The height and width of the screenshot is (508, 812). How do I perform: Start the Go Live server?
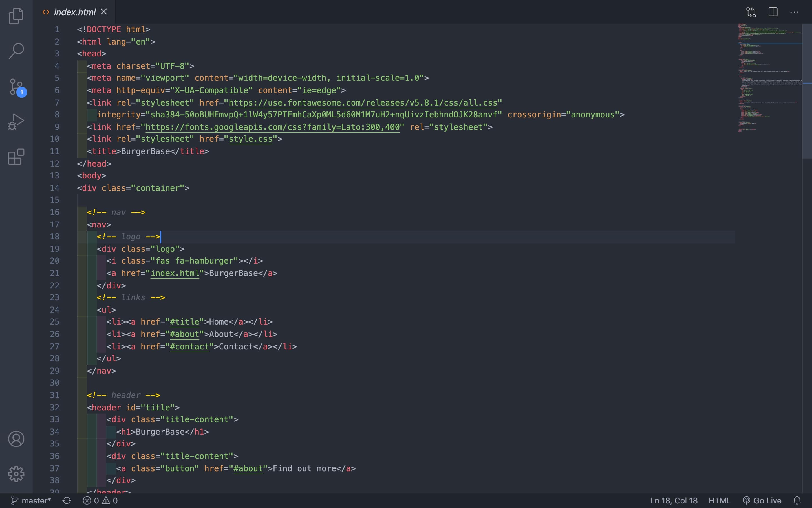[762, 501]
